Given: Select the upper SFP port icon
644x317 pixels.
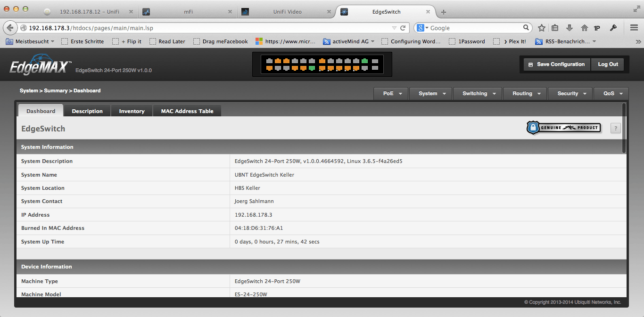Looking at the screenshot, I should point(375,61).
